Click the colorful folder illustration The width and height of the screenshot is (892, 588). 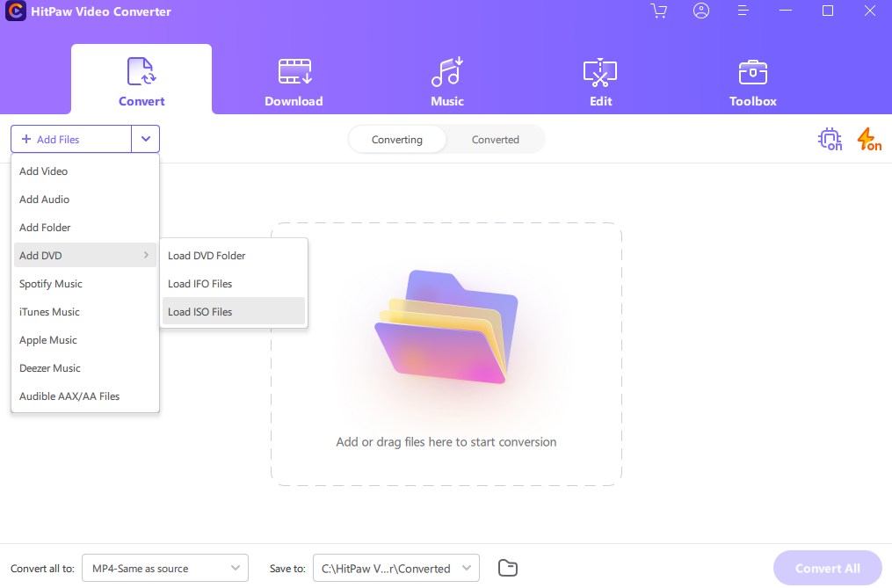click(x=446, y=327)
